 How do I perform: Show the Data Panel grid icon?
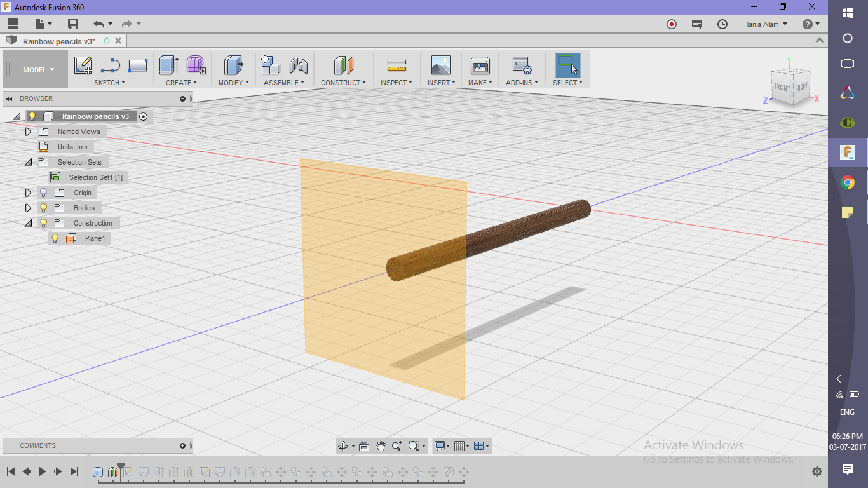click(x=13, y=24)
